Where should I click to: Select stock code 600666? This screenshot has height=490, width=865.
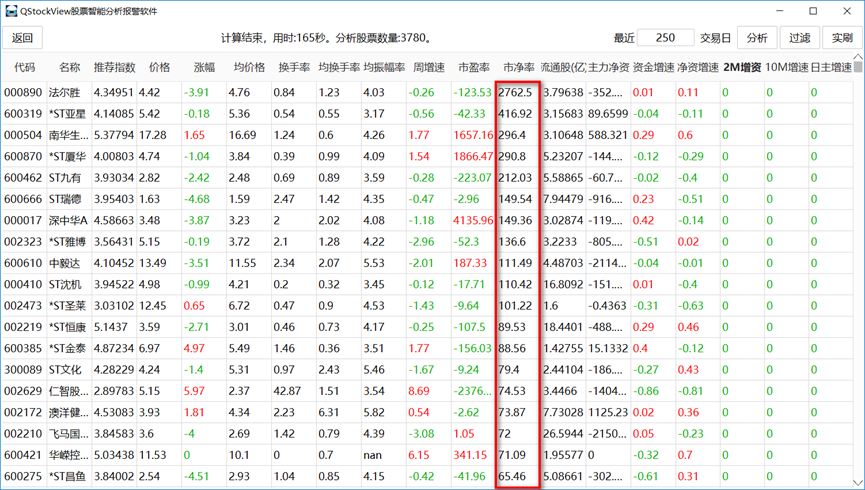tap(23, 199)
